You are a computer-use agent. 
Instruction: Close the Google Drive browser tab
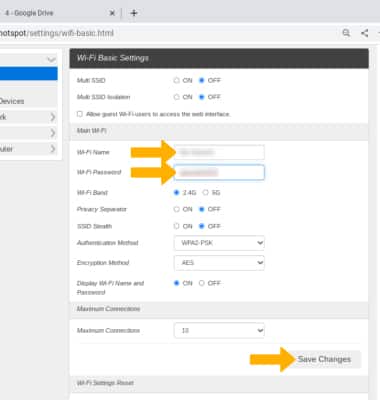tap(112, 13)
